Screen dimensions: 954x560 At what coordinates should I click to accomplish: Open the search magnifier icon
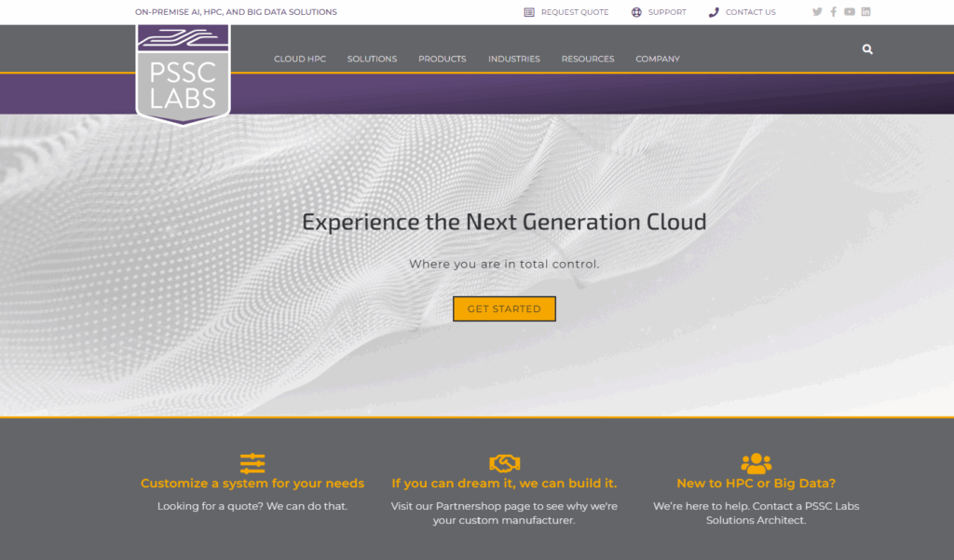point(867,49)
